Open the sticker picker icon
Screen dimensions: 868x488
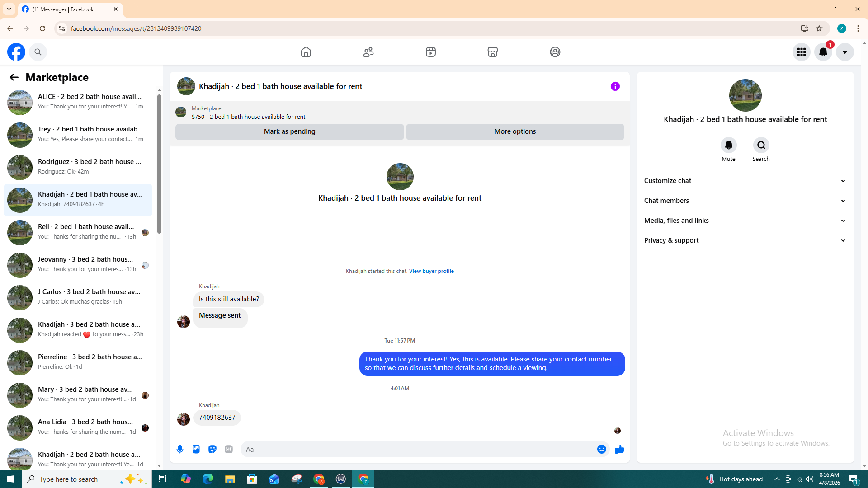(x=212, y=449)
